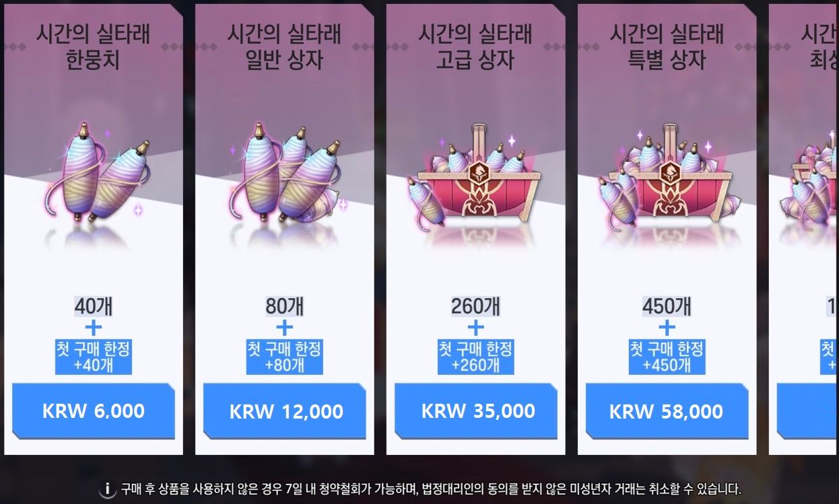The height and width of the screenshot is (504, 839).
Task: Click the plus sign under 450개
Action: 667,328
